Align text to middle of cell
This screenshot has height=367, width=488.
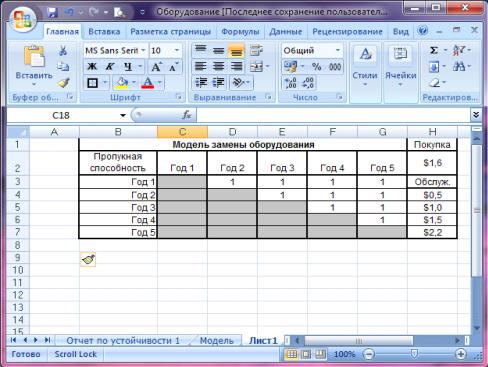(x=218, y=51)
